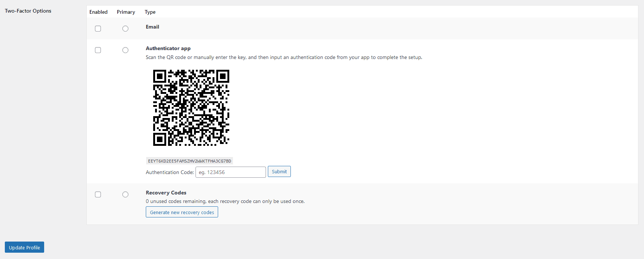
Task: Enable the Authenticator app checkbox
Action: point(98,50)
